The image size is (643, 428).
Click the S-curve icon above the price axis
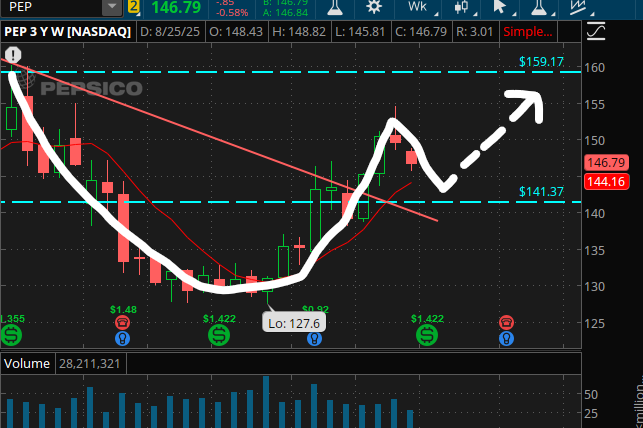[x=595, y=32]
